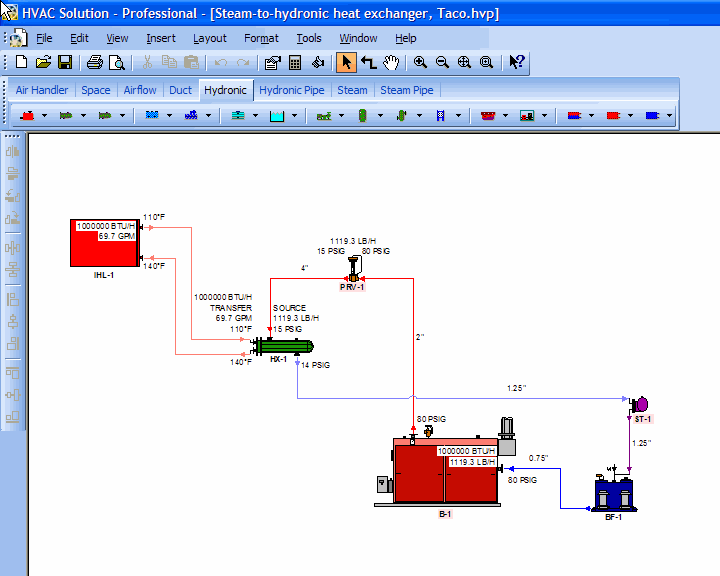
Task: Select the IHL-1 red load block
Action: click(105, 243)
